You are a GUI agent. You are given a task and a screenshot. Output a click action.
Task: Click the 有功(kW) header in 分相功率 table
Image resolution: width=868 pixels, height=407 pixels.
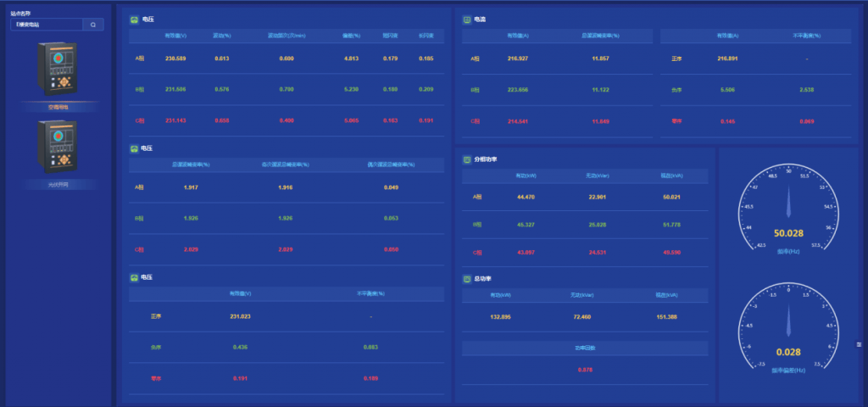point(526,176)
